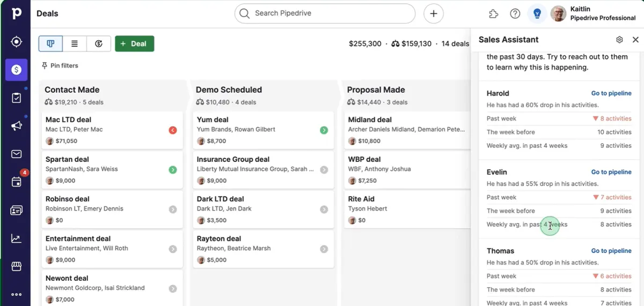The image size is (644, 306).
Task: Click the Contact Made stage header
Action: pyautogui.click(x=72, y=90)
